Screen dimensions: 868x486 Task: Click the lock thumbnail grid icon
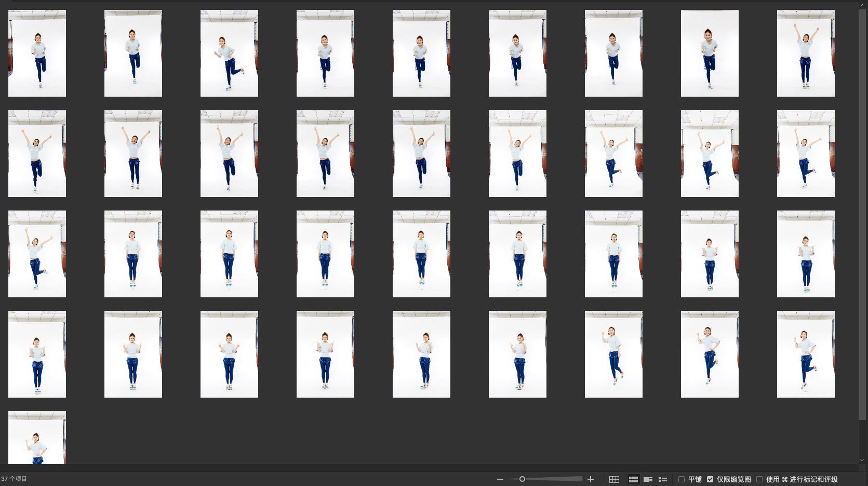click(x=614, y=479)
